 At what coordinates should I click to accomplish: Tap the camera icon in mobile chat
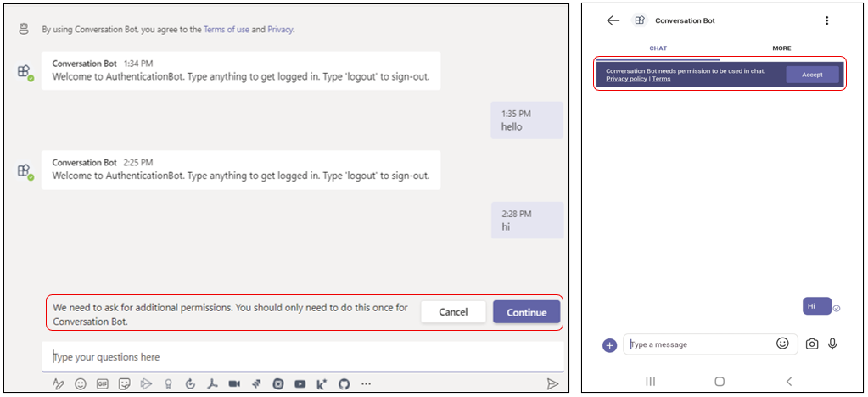pos(811,344)
